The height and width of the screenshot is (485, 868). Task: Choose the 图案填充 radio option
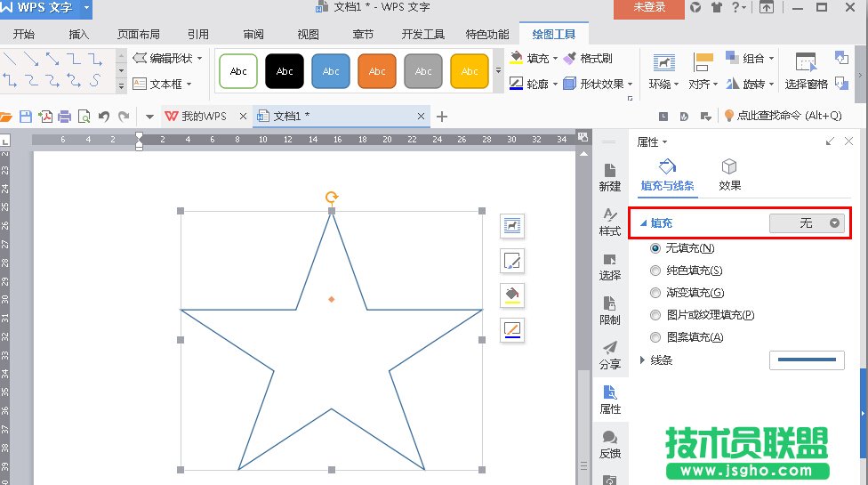[x=656, y=337]
